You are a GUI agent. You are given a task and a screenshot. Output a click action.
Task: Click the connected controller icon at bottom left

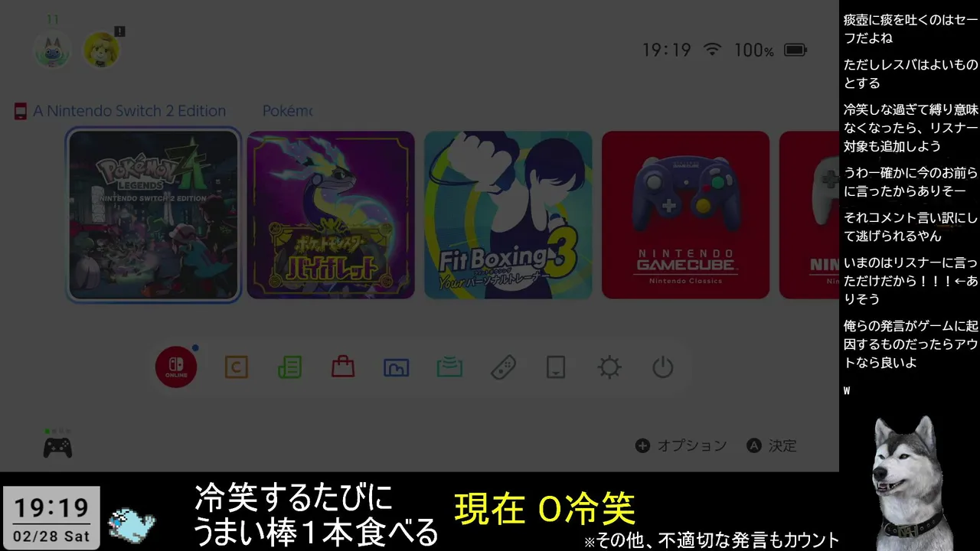click(57, 446)
